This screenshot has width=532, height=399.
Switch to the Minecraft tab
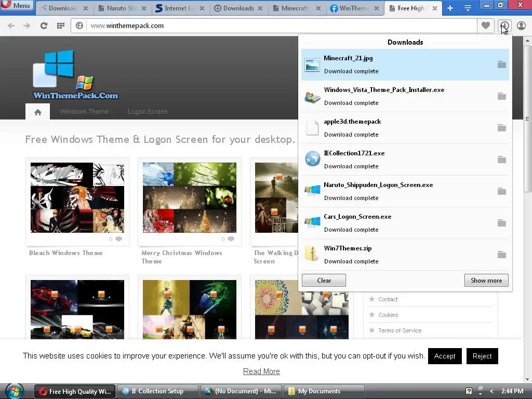[292, 8]
